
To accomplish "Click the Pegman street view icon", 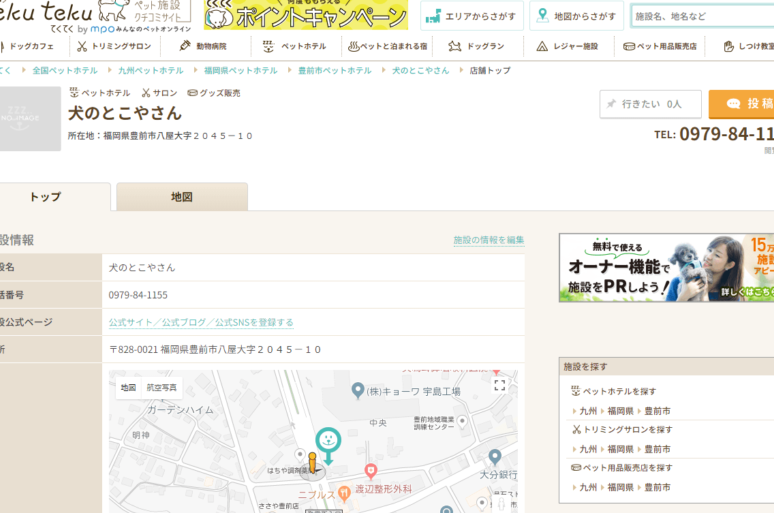I will click(x=312, y=462).
